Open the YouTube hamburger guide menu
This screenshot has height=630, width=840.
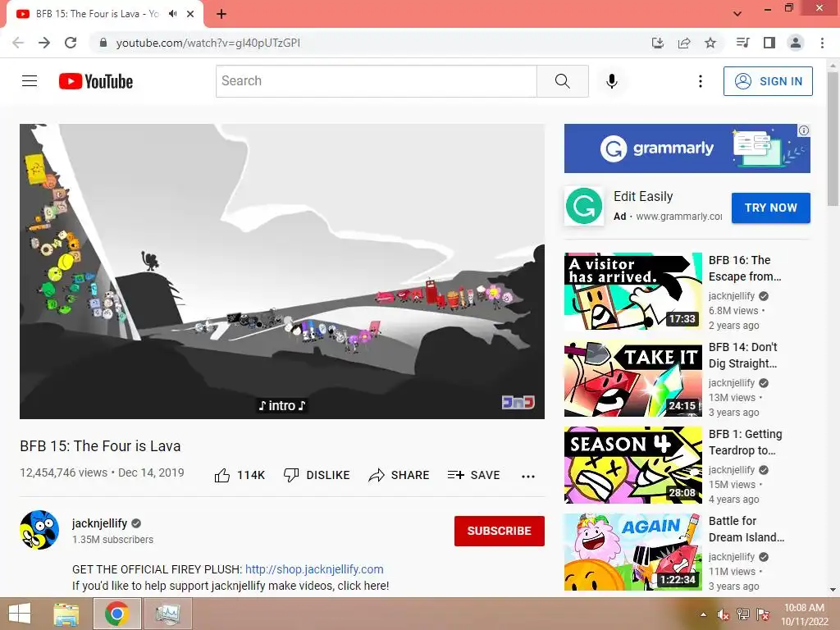30,81
